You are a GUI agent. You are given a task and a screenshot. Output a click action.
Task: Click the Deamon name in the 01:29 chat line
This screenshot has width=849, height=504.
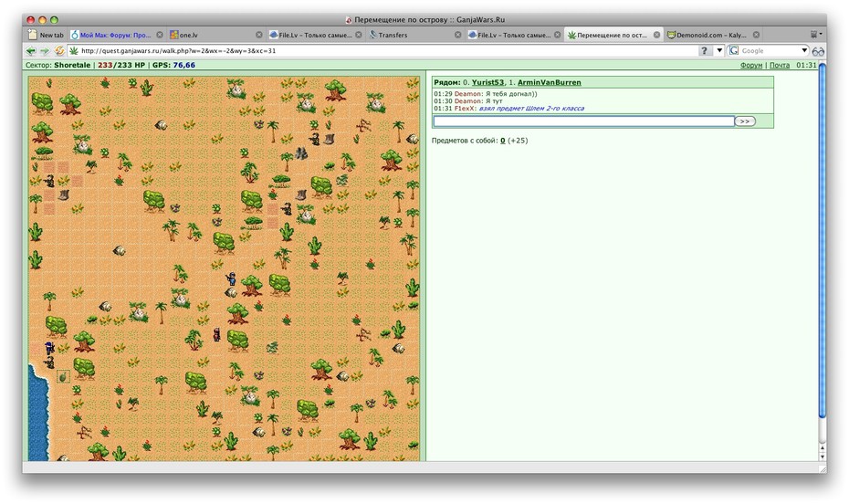tap(468, 94)
